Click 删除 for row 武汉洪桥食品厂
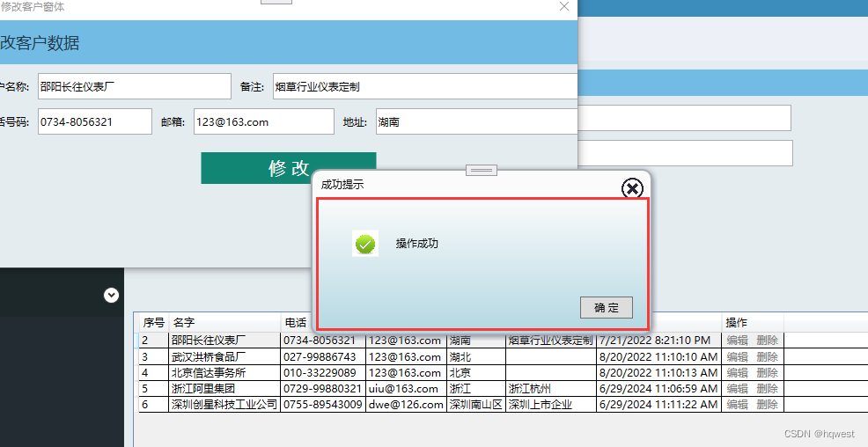 pyautogui.click(x=768, y=357)
